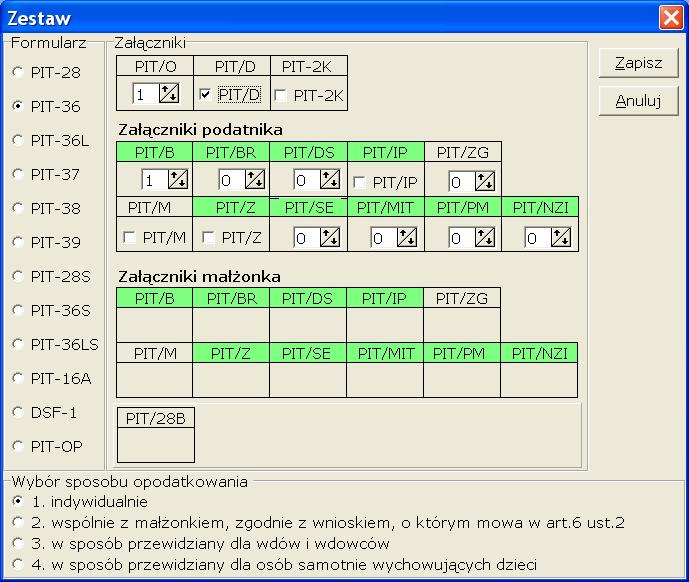The image size is (689, 582).
Task: Click the PIT/DS spinner arrows
Action: [332, 180]
